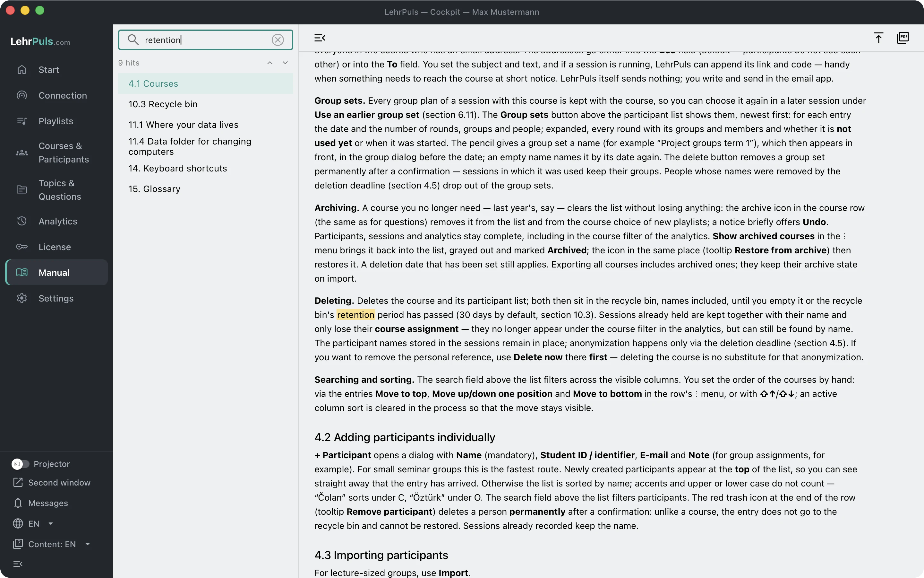Open the Messages panel

click(x=40, y=503)
